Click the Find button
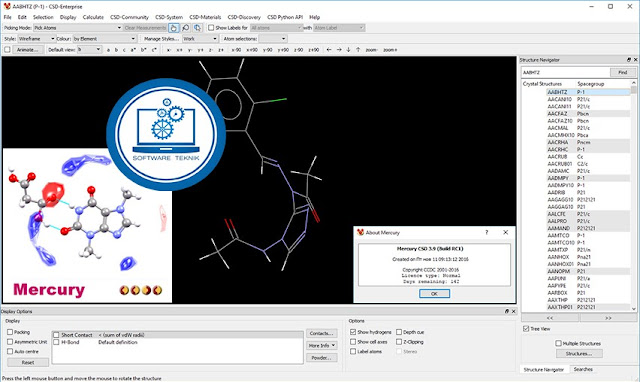Image resolution: width=640 pixels, height=382 pixels. coord(622,72)
